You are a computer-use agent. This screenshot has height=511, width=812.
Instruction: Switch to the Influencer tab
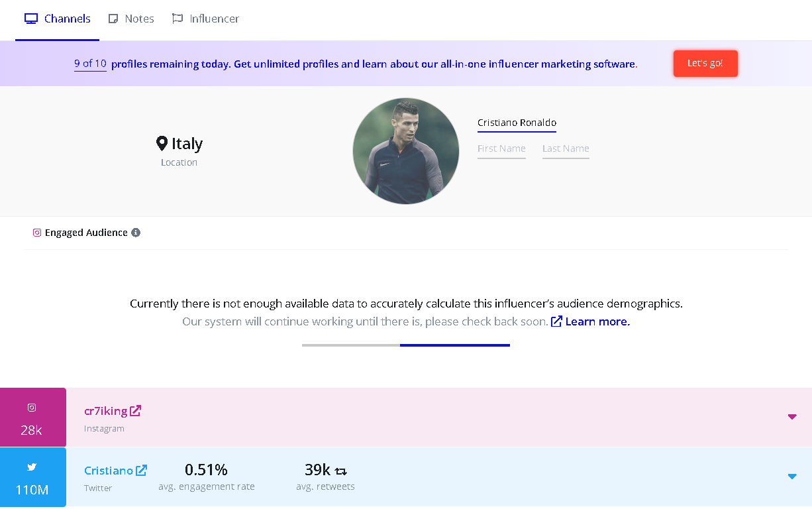click(x=205, y=18)
